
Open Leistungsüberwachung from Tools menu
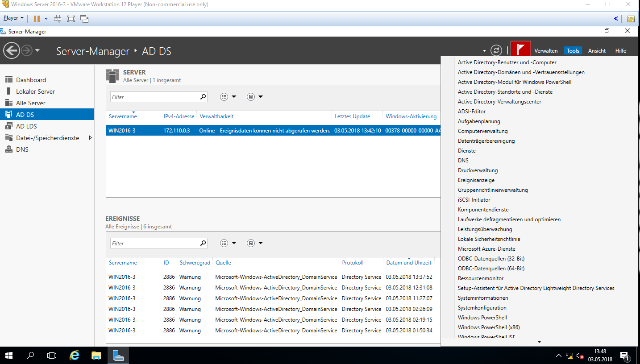pyautogui.click(x=485, y=229)
